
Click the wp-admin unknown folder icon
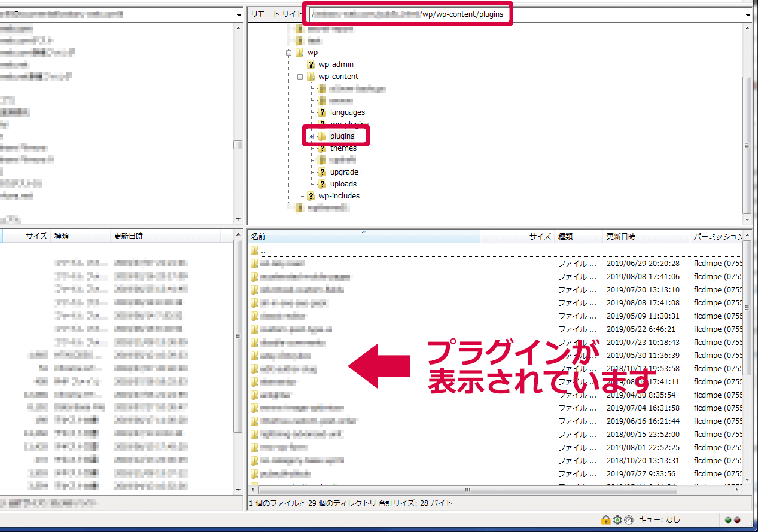click(x=310, y=65)
